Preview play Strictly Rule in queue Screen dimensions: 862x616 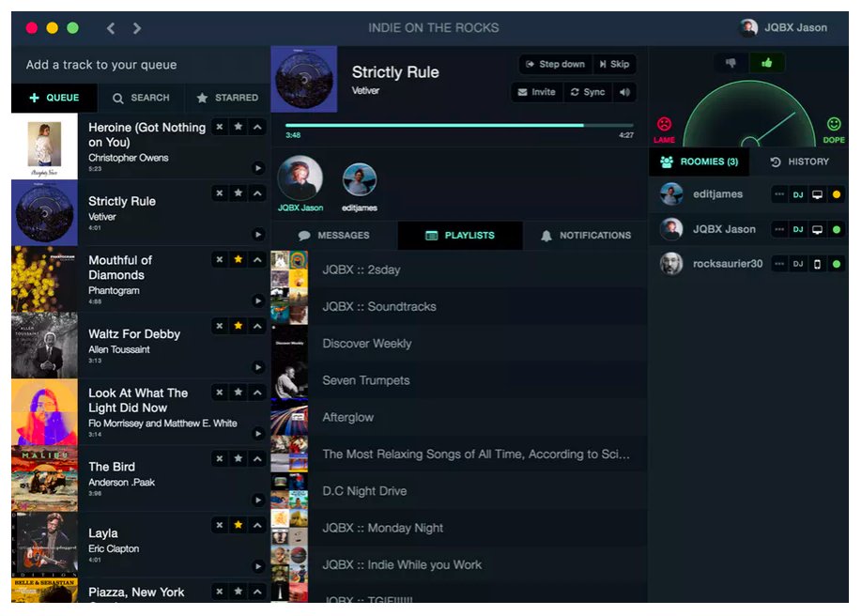point(258,235)
